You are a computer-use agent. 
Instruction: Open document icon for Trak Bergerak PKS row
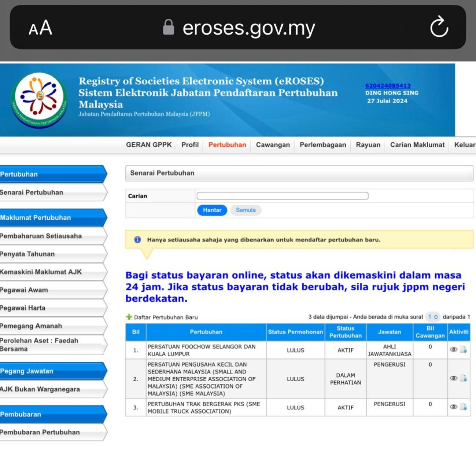(464, 407)
